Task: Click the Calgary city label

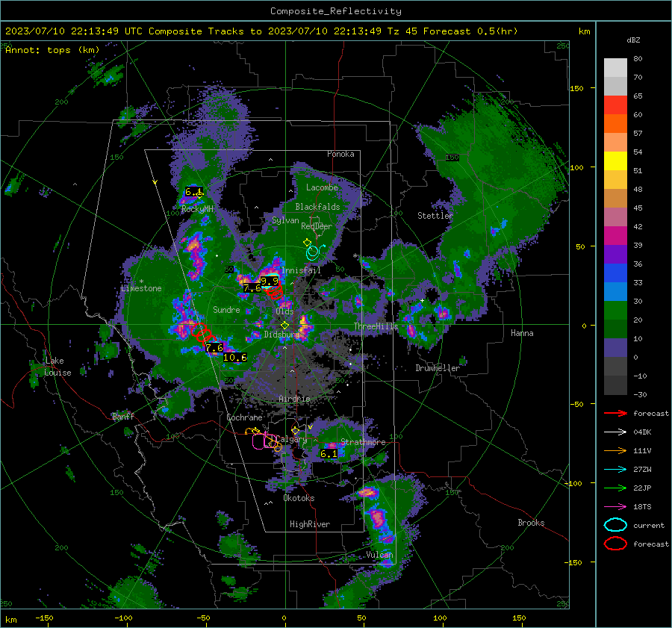Action: click(x=291, y=439)
